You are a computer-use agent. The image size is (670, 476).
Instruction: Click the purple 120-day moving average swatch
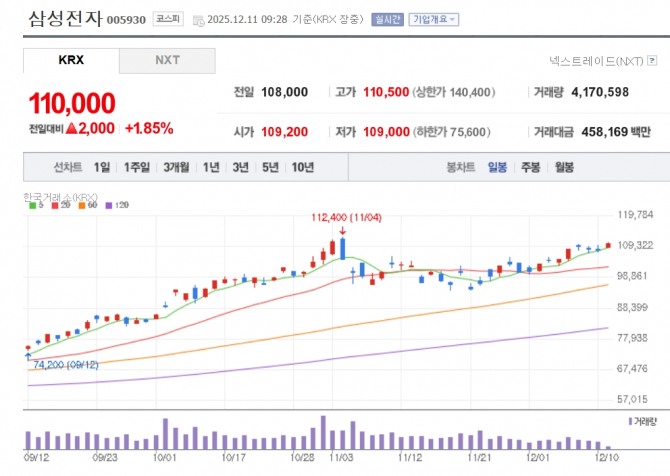[x=110, y=205]
